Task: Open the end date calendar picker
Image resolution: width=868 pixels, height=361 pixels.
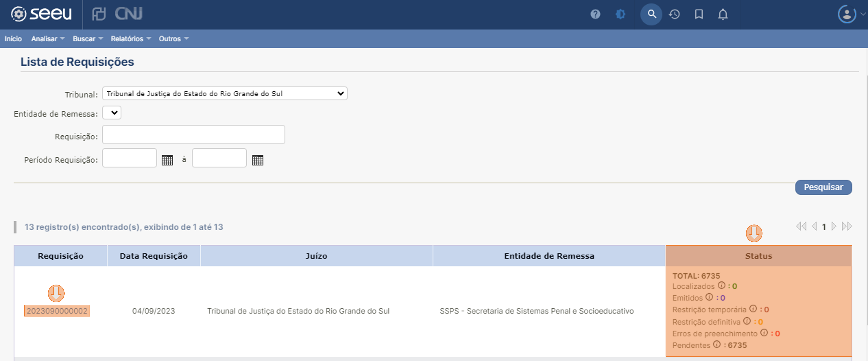Action: pyautogui.click(x=258, y=160)
